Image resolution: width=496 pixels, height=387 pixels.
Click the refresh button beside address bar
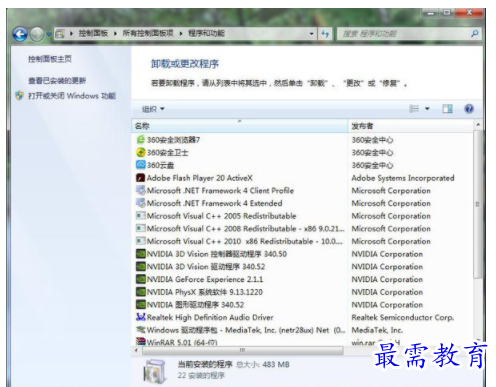[325, 34]
